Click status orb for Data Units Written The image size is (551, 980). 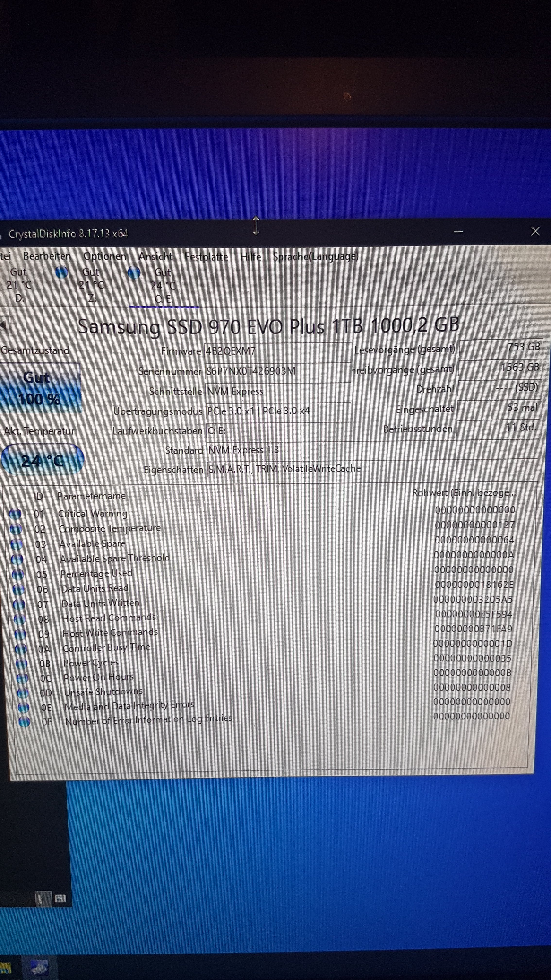[x=19, y=604]
